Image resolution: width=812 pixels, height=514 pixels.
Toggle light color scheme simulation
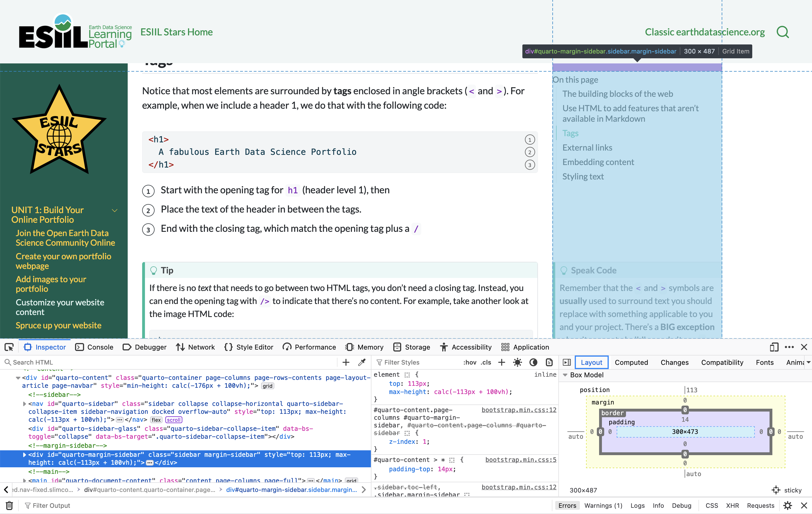(517, 362)
